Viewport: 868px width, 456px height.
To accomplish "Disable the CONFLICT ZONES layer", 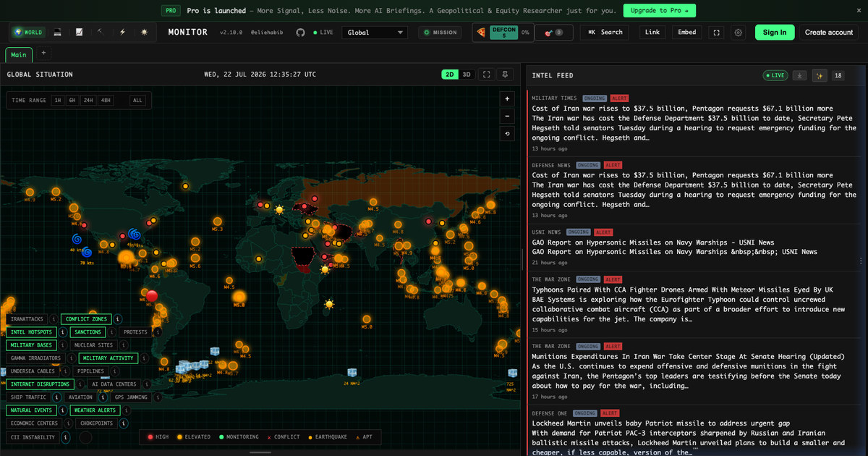I will point(86,319).
